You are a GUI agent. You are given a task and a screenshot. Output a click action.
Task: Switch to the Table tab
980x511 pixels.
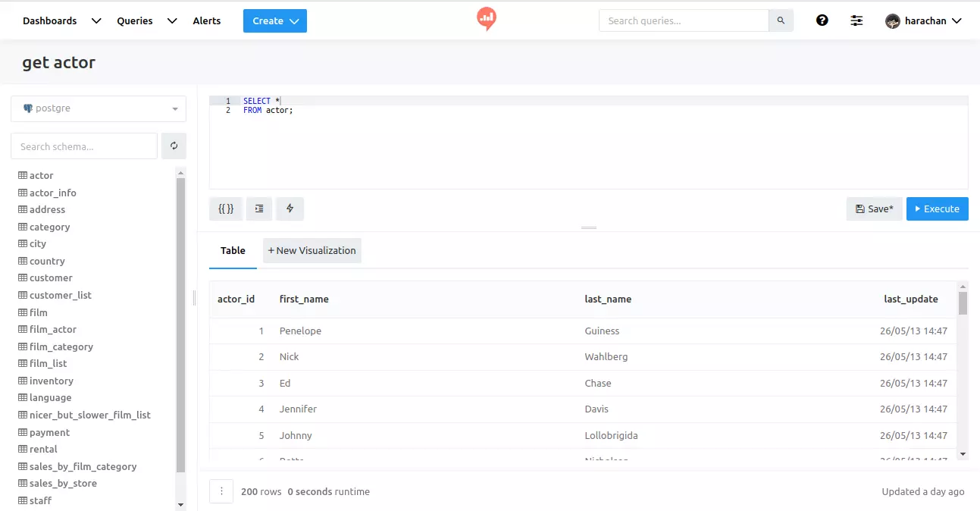(x=232, y=250)
